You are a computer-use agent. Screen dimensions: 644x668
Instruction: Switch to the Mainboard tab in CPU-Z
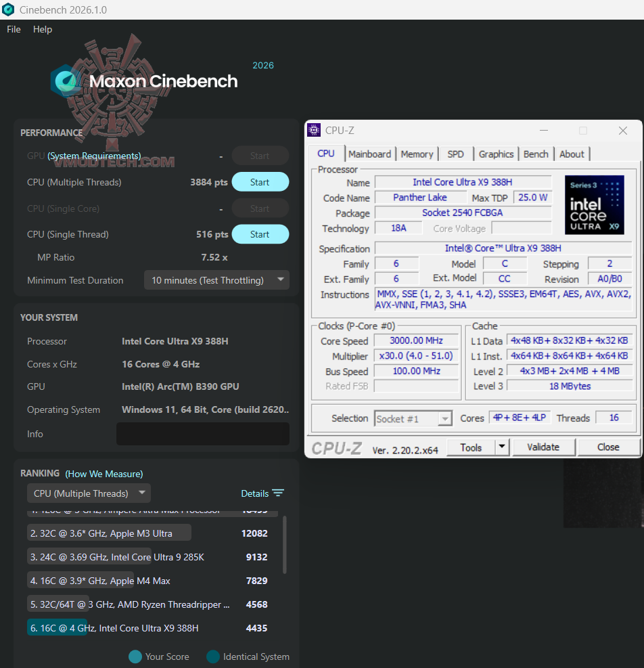[x=369, y=154]
